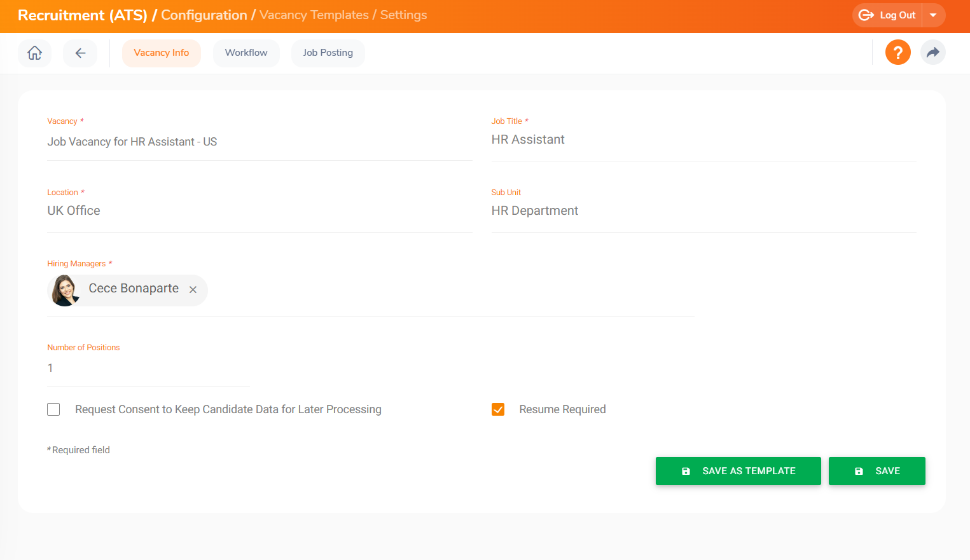Edit the Vacancy name field

coord(260,142)
